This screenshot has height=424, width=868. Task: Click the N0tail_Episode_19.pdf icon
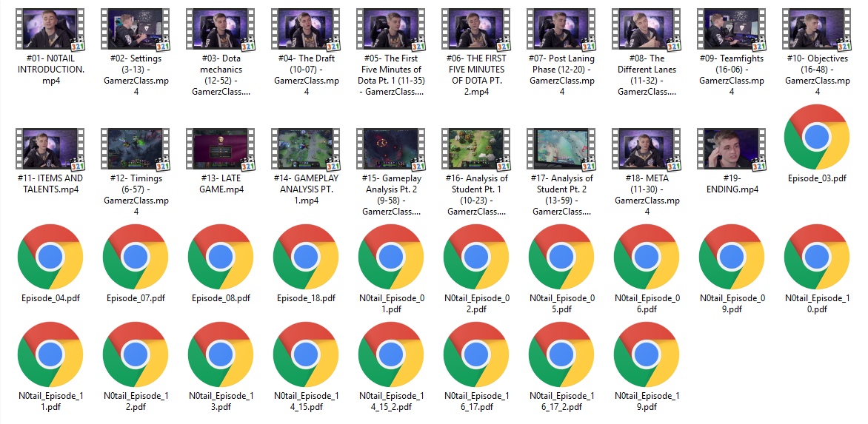tap(647, 354)
